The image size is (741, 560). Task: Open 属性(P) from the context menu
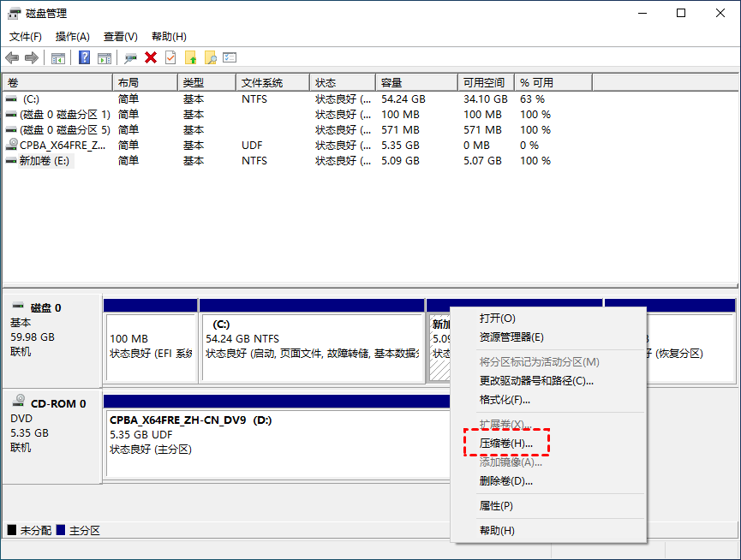click(x=548, y=506)
